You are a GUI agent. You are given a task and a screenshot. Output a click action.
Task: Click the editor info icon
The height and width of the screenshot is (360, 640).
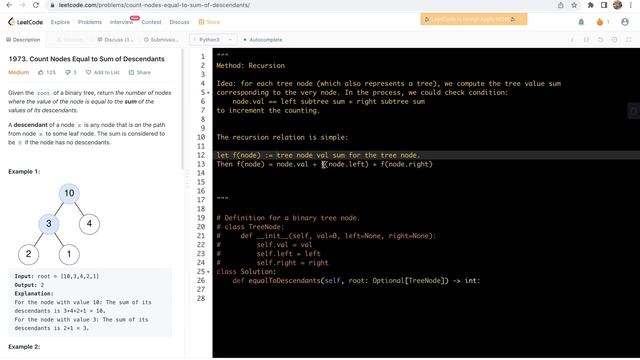click(x=572, y=40)
